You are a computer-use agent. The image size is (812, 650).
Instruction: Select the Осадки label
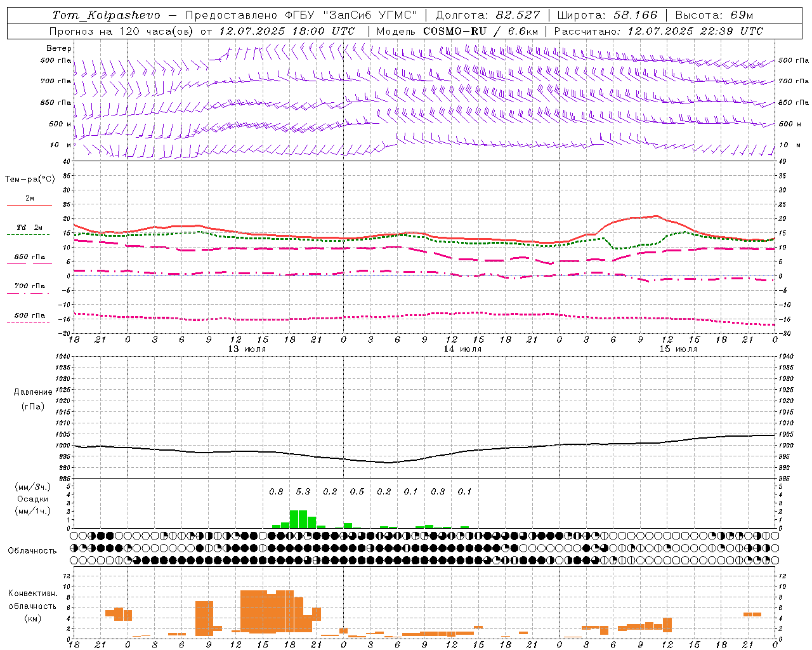click(x=33, y=499)
